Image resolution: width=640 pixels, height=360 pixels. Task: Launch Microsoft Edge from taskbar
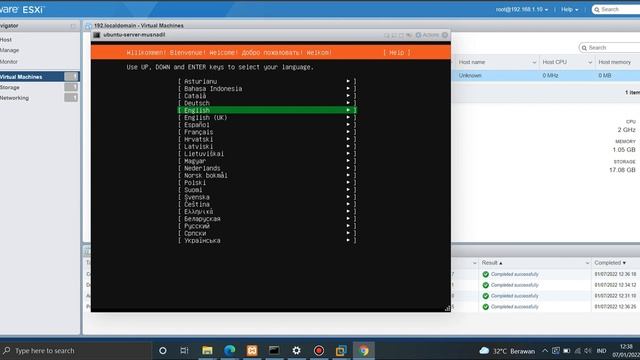[229, 351]
